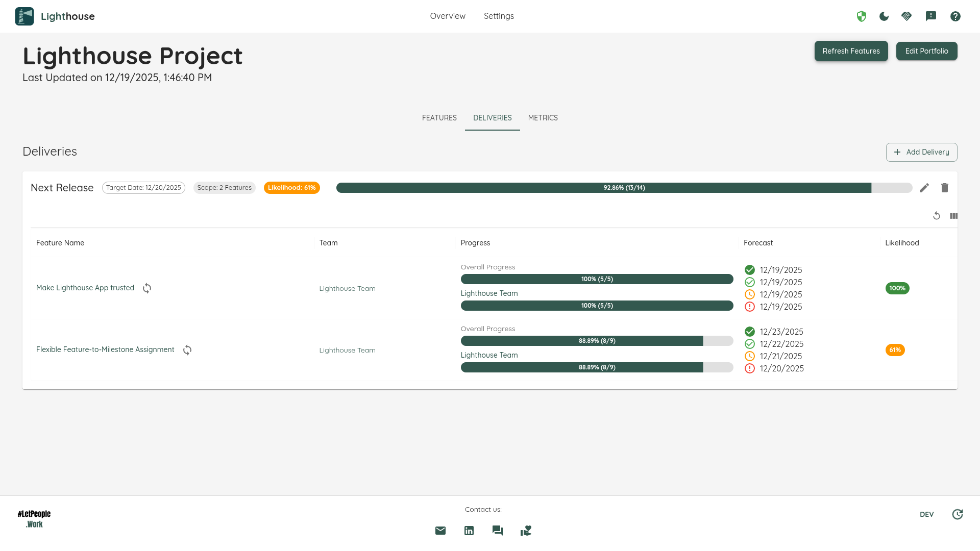Refresh the Make Lighthouse App trusted feature
980x551 pixels.
tap(147, 288)
